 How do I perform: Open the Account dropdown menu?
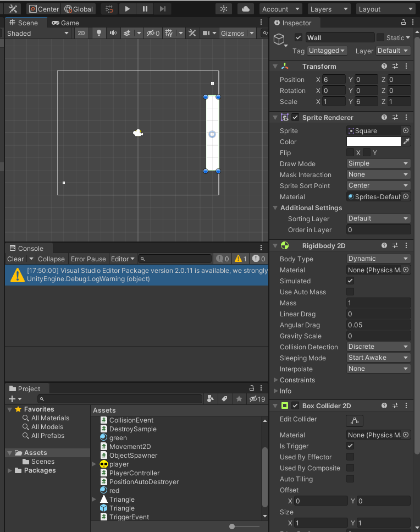[281, 9]
